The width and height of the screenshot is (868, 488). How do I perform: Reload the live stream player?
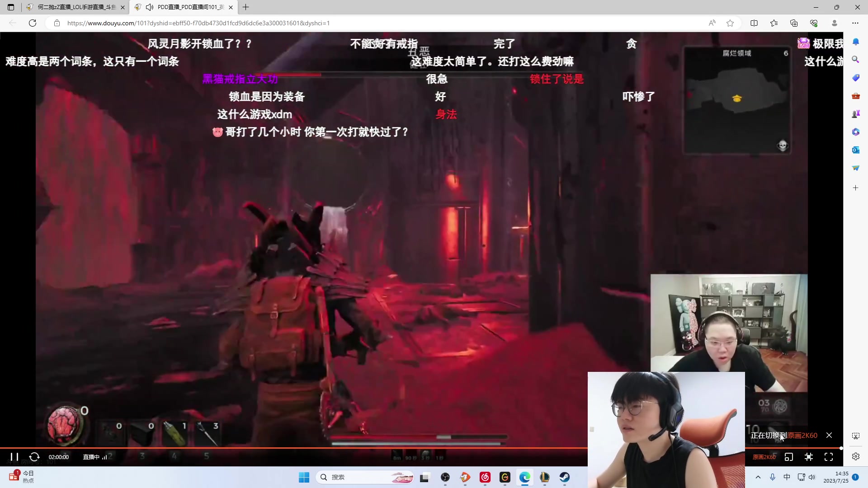(34, 457)
